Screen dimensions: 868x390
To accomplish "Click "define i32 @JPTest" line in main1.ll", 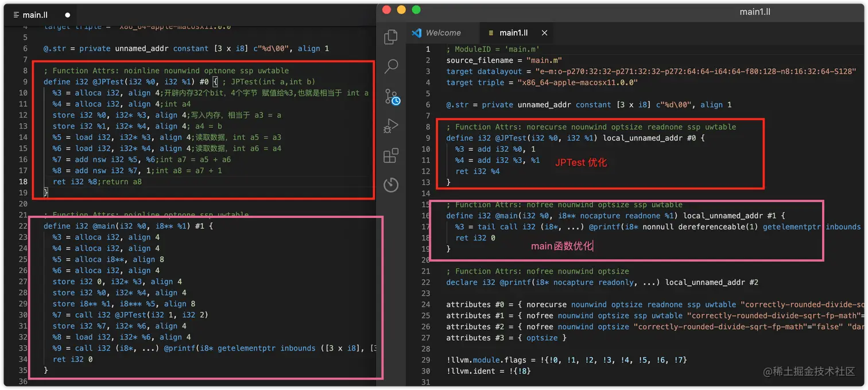I will [x=575, y=138].
